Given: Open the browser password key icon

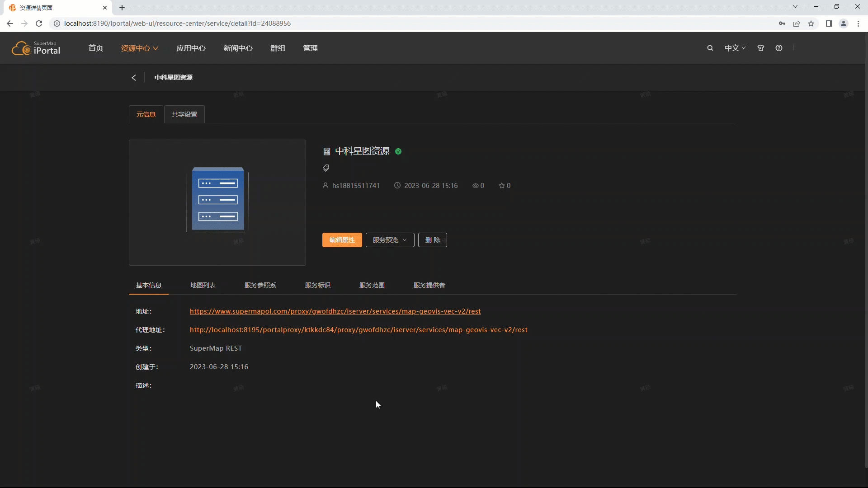Looking at the screenshot, I should [782, 23].
